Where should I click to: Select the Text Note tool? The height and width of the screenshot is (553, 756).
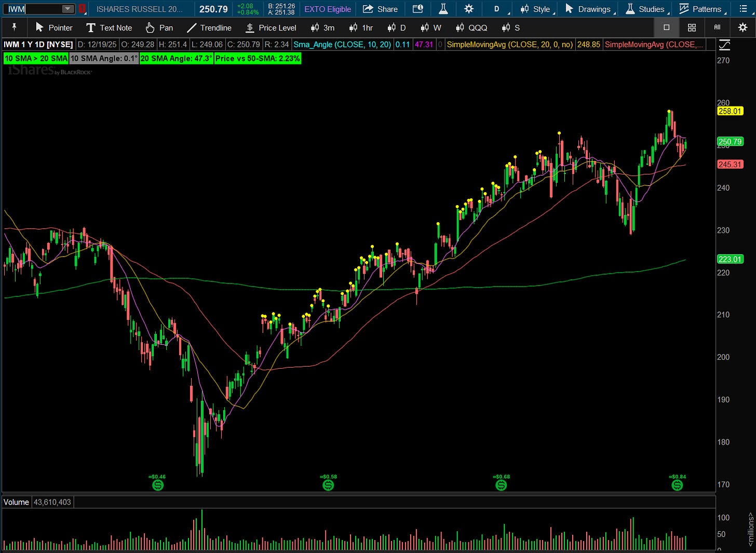point(109,28)
